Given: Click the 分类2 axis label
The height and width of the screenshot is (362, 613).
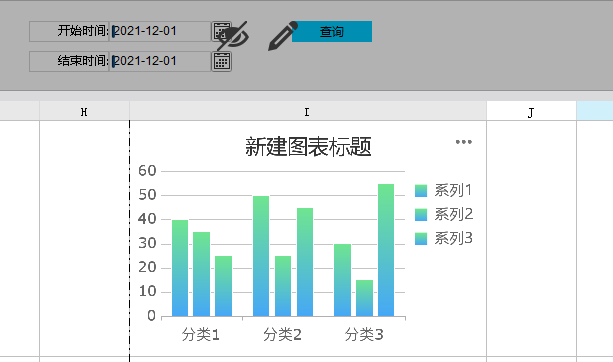Looking at the screenshot, I should click(x=282, y=335).
